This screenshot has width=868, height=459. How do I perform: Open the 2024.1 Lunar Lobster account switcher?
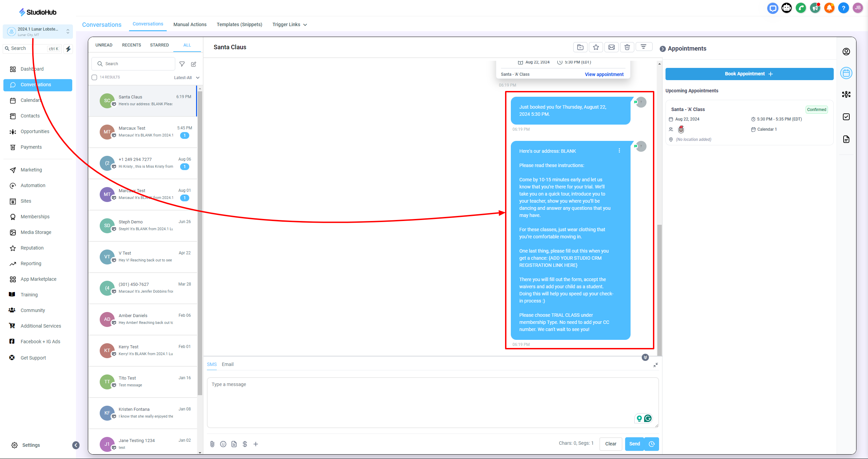38,32
